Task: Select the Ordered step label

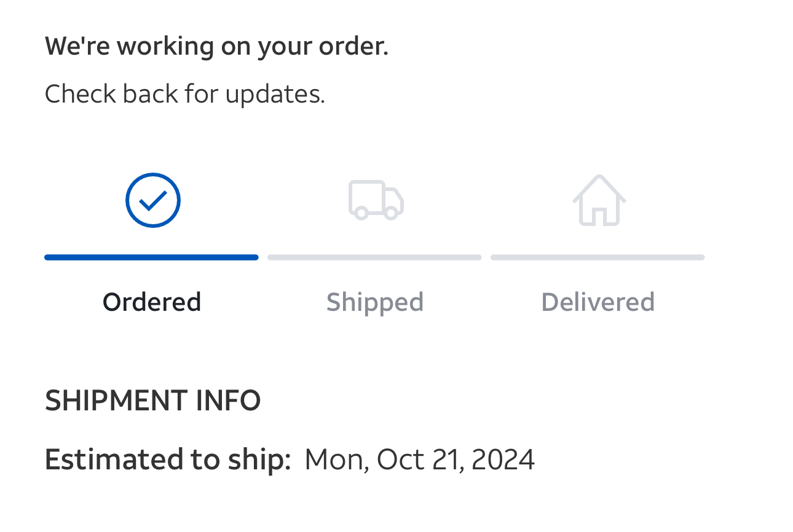Action: [152, 302]
